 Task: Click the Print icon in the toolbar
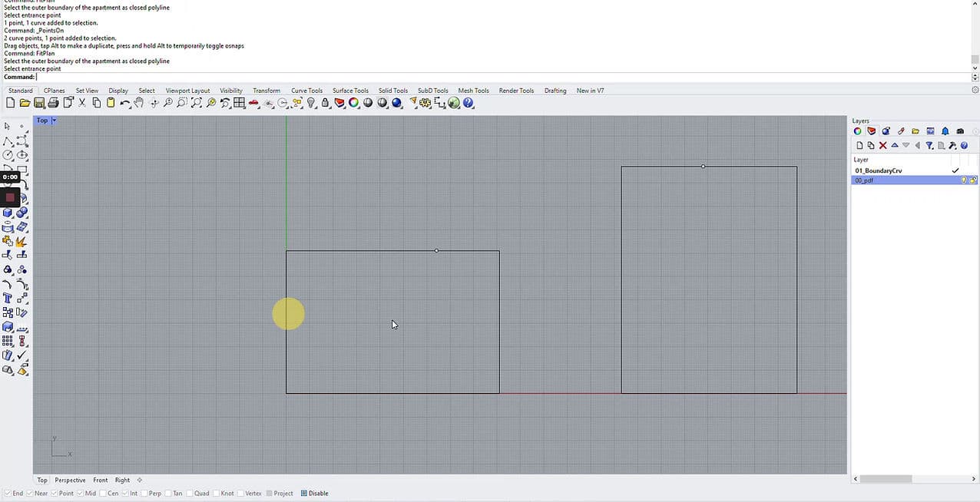53,103
